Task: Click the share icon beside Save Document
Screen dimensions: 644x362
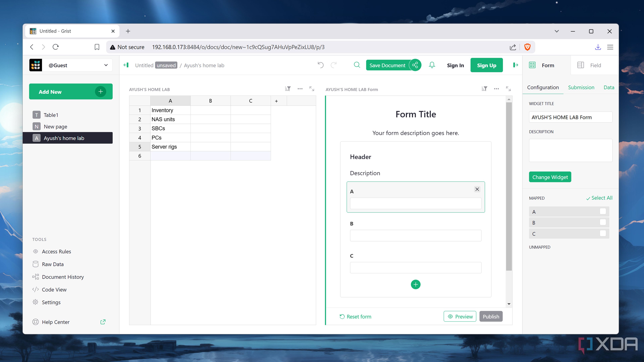Action: [x=415, y=65]
